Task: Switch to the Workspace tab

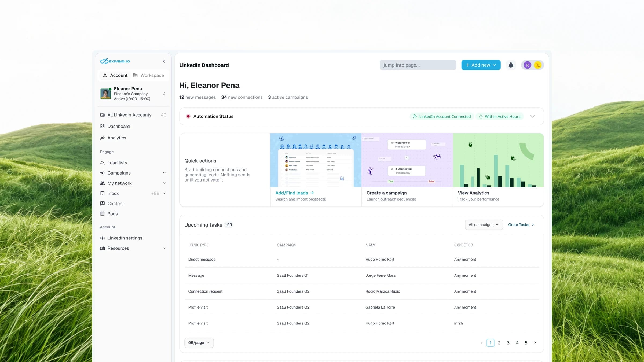Action: point(148,76)
